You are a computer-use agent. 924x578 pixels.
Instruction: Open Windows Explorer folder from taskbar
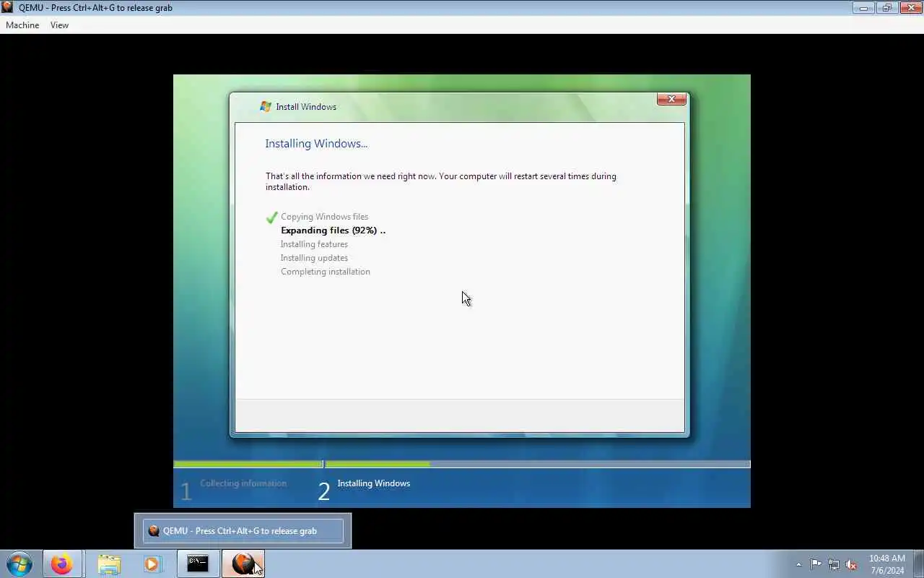(109, 564)
